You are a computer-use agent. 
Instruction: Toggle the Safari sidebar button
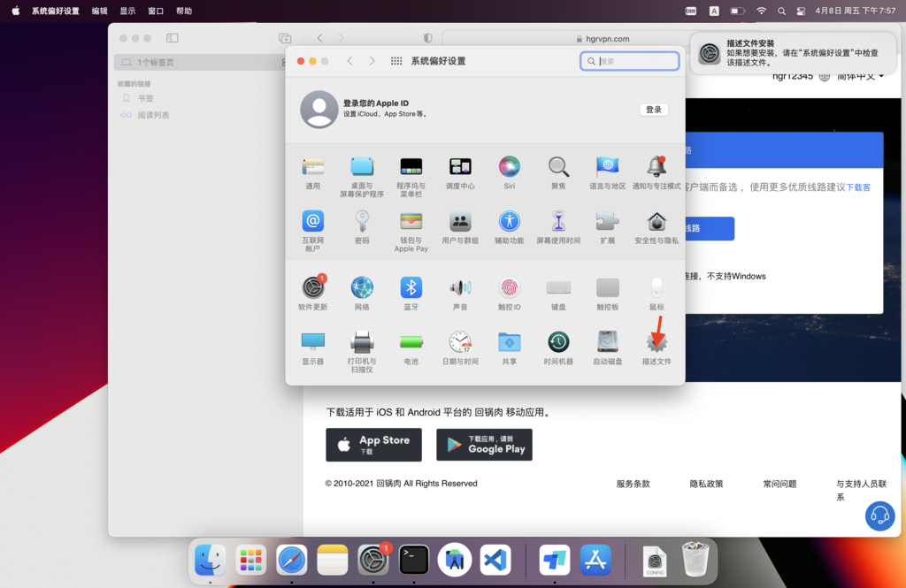pyautogui.click(x=173, y=38)
